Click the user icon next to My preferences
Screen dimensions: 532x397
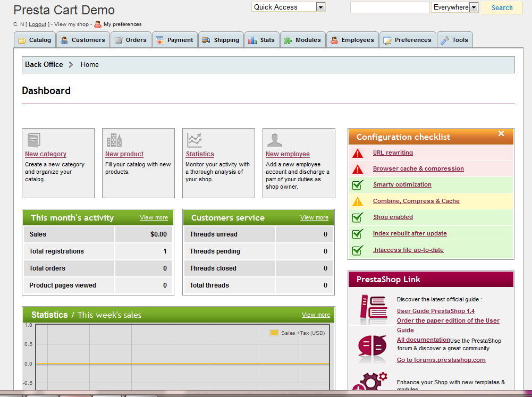click(98, 24)
